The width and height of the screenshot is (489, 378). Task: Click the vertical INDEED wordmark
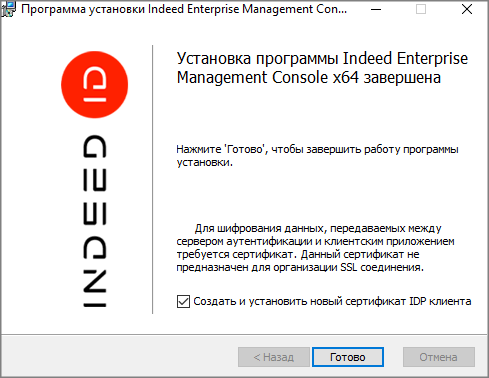tap(95, 221)
